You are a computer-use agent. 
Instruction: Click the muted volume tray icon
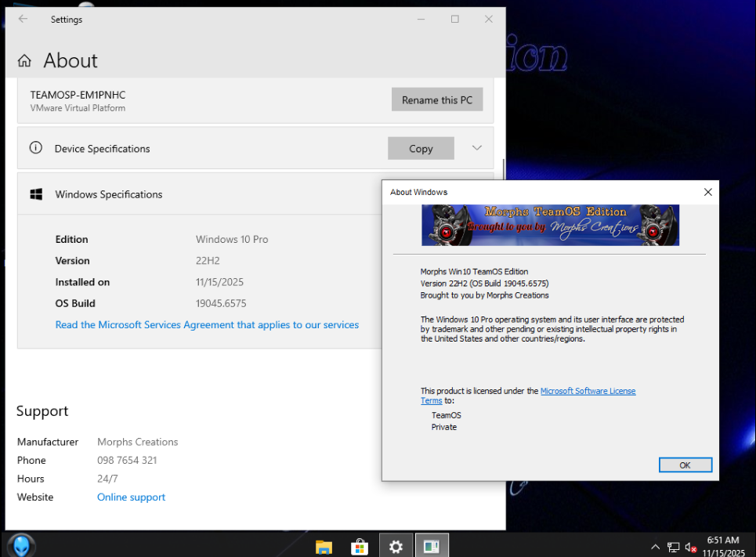691,547
